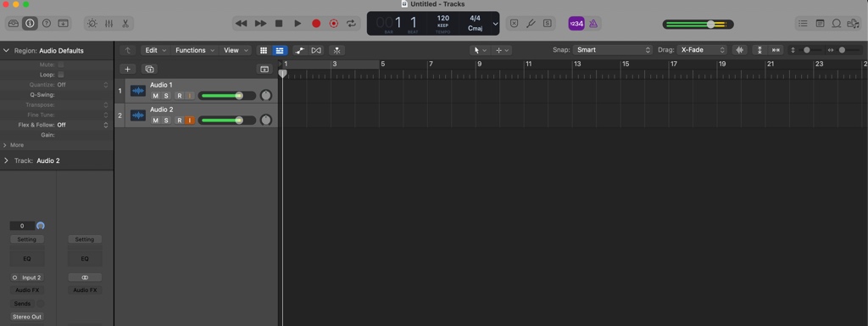The width and height of the screenshot is (868, 326).
Task: Click the Catch Playhead button
Action: click(x=337, y=50)
